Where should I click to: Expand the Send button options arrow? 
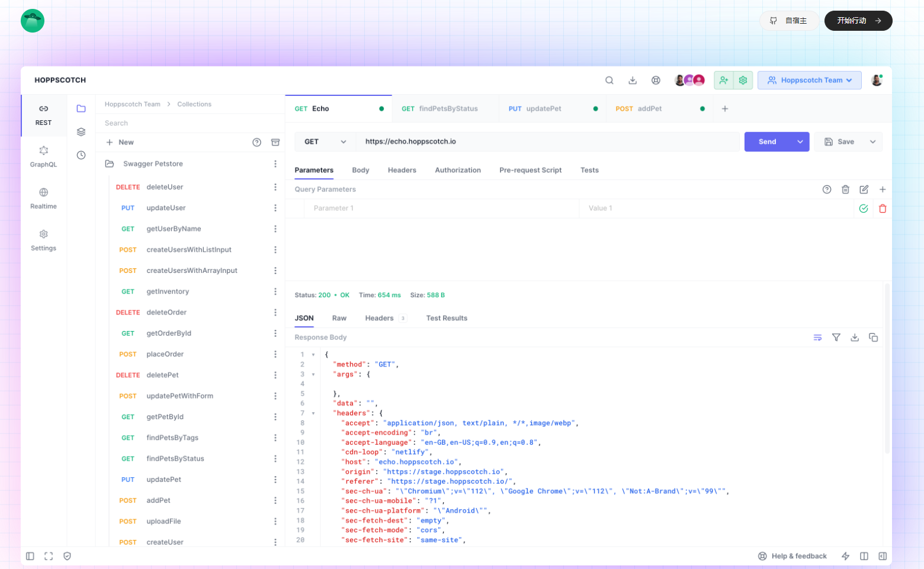click(800, 142)
